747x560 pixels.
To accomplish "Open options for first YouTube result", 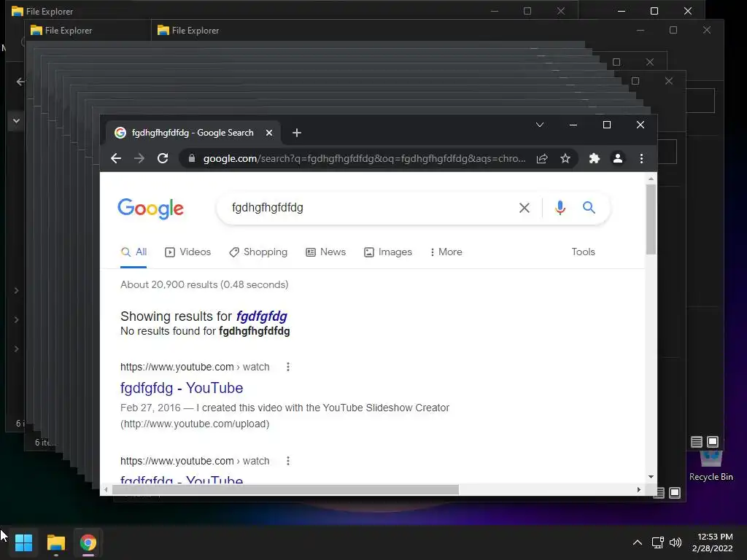I will [x=287, y=367].
